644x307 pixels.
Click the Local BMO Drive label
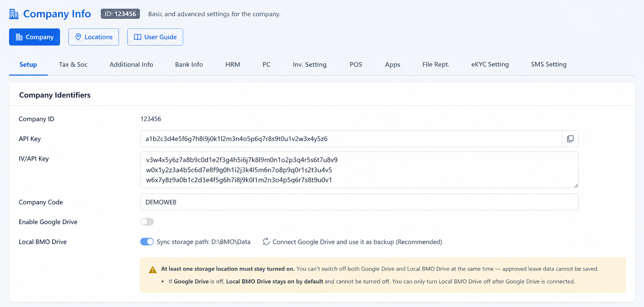coord(43,242)
